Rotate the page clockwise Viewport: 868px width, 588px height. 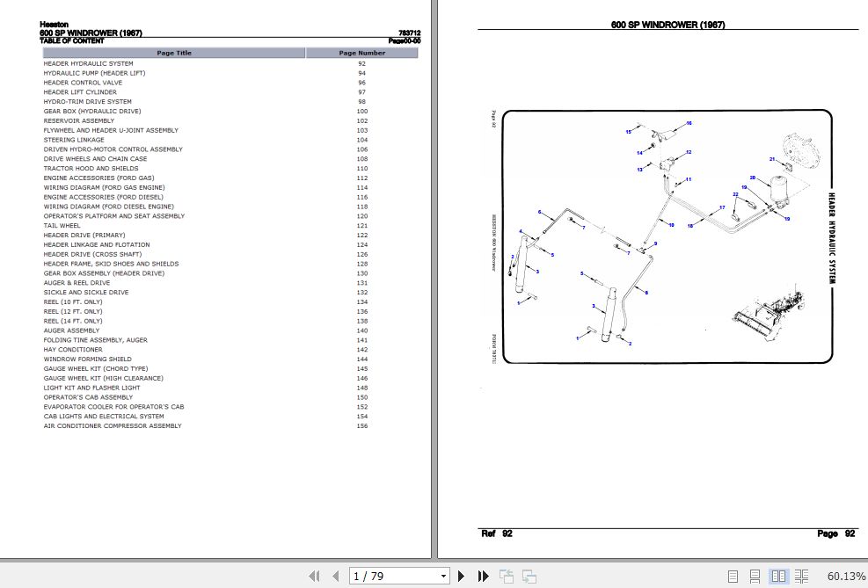pyautogui.click(x=529, y=576)
